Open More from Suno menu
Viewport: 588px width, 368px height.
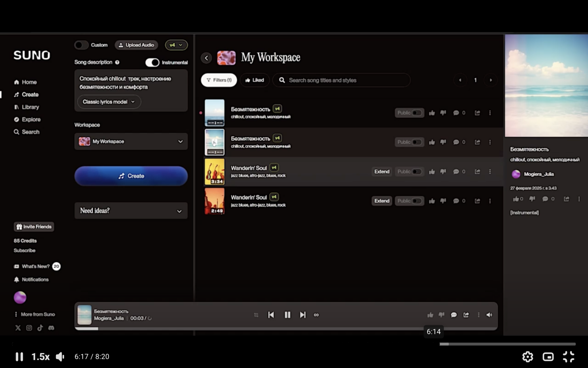coord(35,314)
